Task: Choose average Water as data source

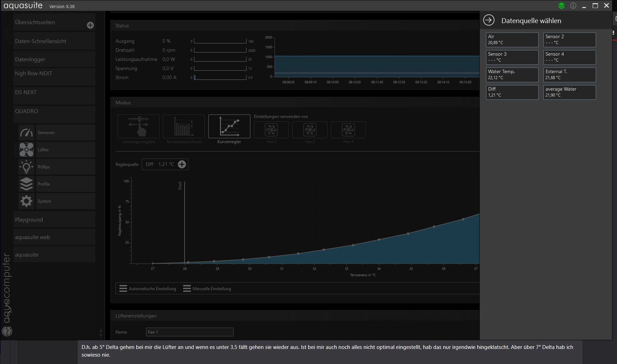Action: [x=569, y=92]
